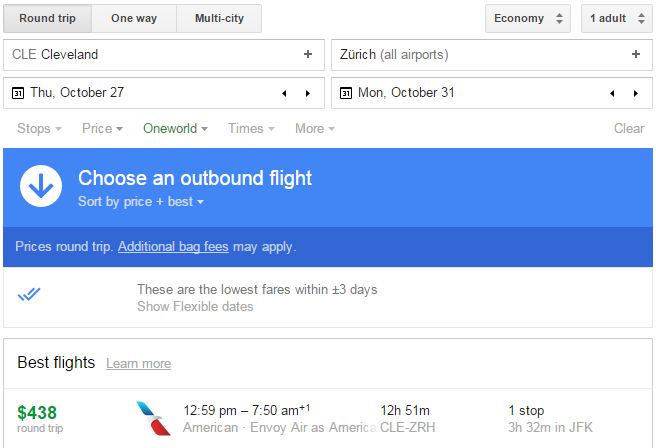Click the double-checkmark lowest fares icon
The height and width of the screenshot is (448, 656).
[29, 294]
